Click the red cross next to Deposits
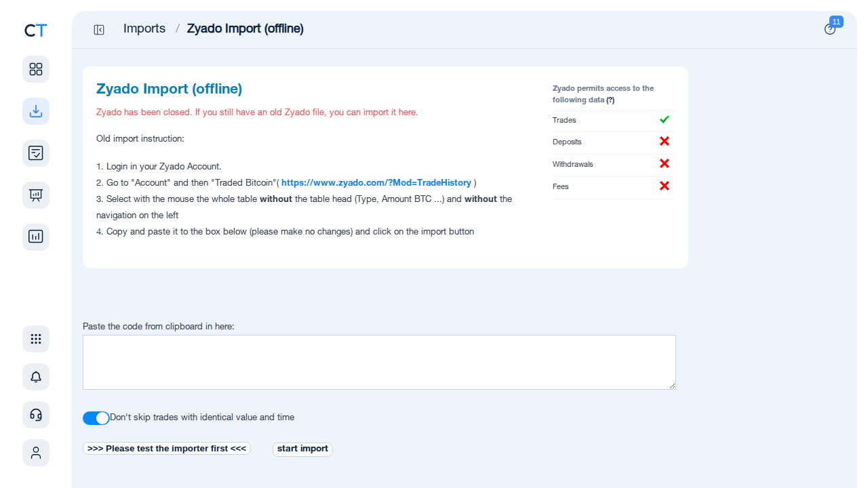This screenshot has width=868, height=488. pyautogui.click(x=665, y=141)
